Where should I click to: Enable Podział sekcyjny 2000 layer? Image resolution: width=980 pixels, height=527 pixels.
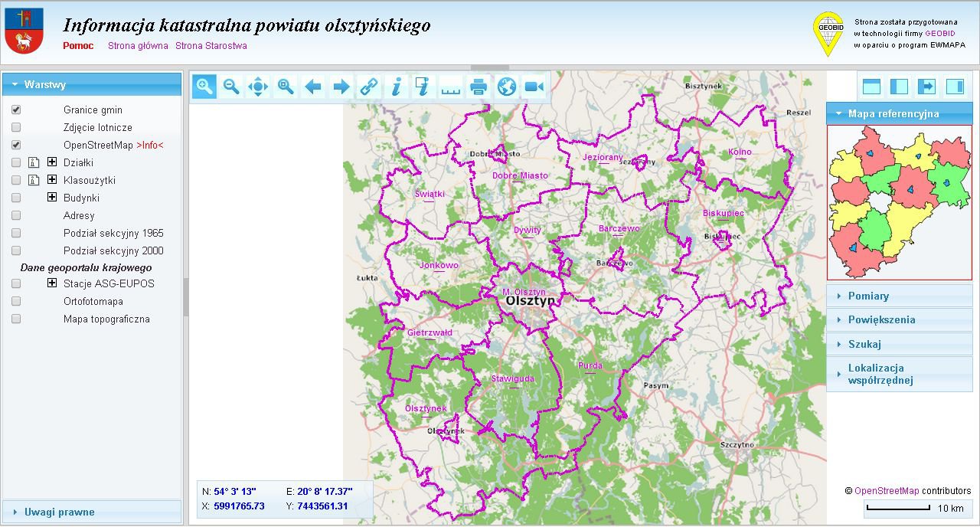pos(16,250)
